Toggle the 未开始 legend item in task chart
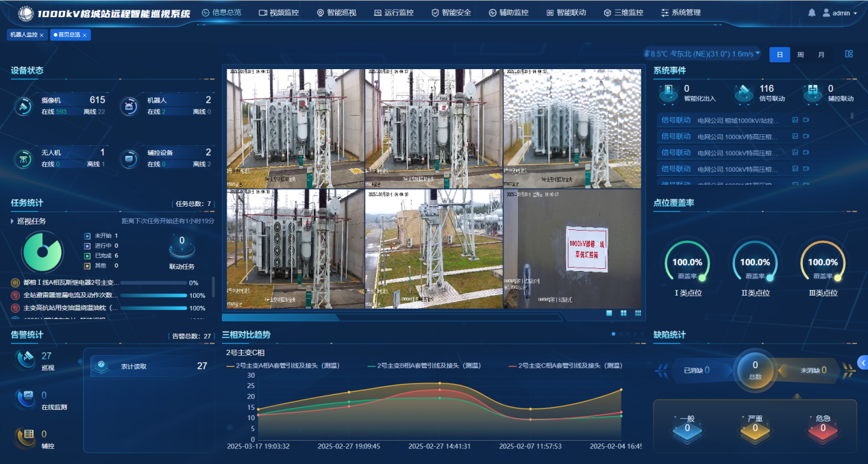The height and width of the screenshot is (464, 868). [x=87, y=235]
